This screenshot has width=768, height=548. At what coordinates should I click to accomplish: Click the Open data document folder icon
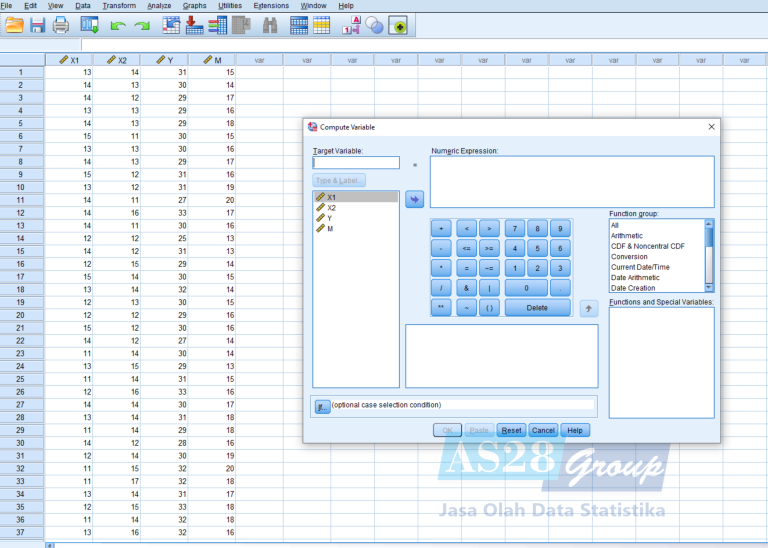pos(14,25)
